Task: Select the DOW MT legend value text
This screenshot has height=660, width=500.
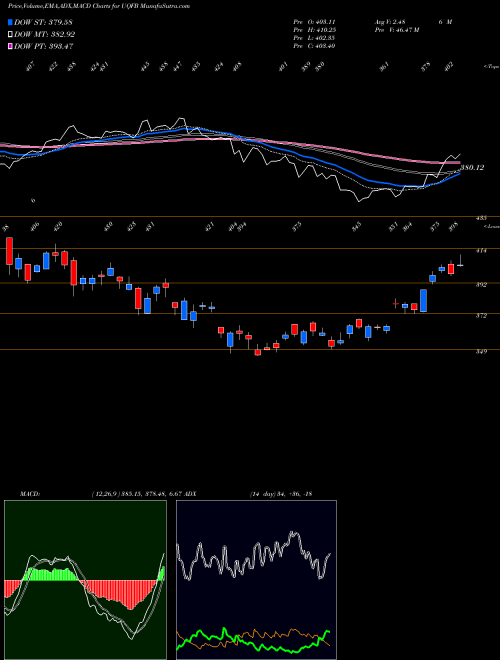Action: click(45, 34)
